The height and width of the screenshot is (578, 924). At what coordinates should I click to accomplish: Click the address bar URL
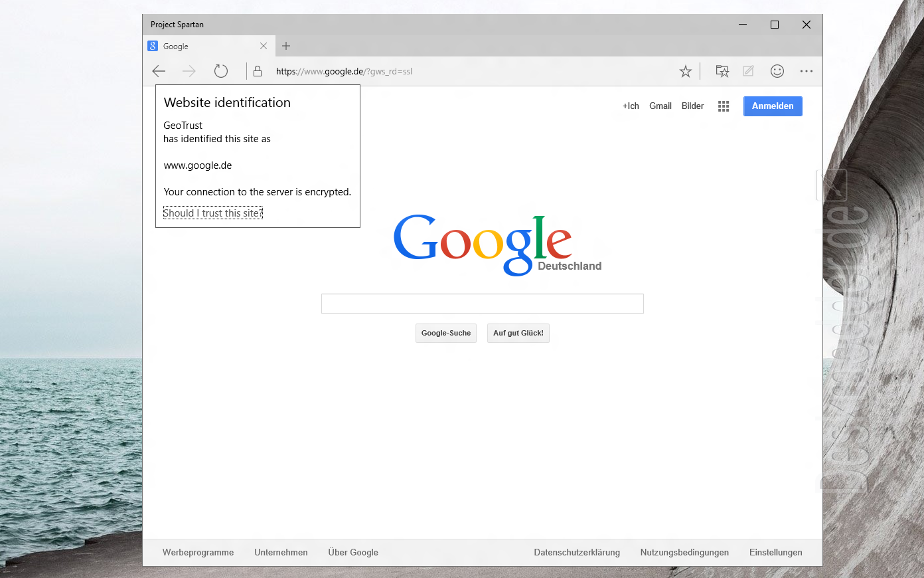point(344,71)
